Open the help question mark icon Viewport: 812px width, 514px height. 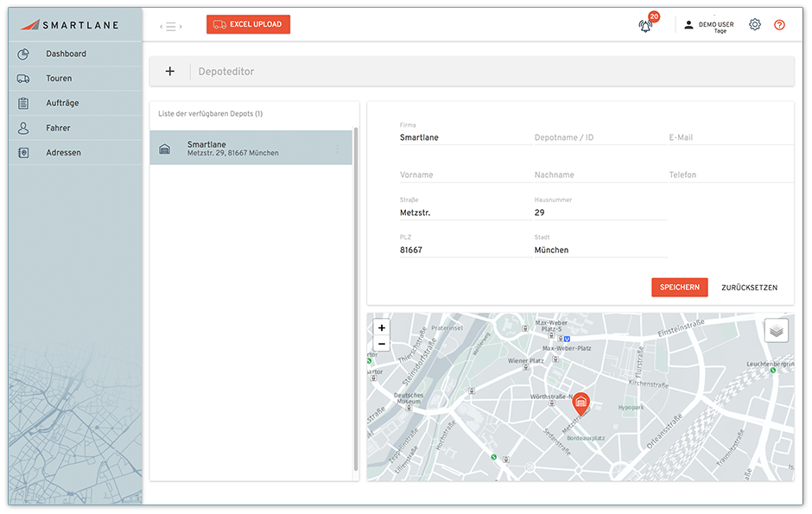pyautogui.click(x=779, y=24)
